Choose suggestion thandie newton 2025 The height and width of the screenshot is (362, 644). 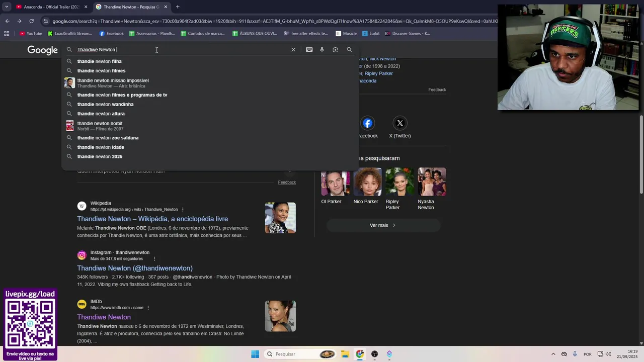pyautogui.click(x=210, y=157)
